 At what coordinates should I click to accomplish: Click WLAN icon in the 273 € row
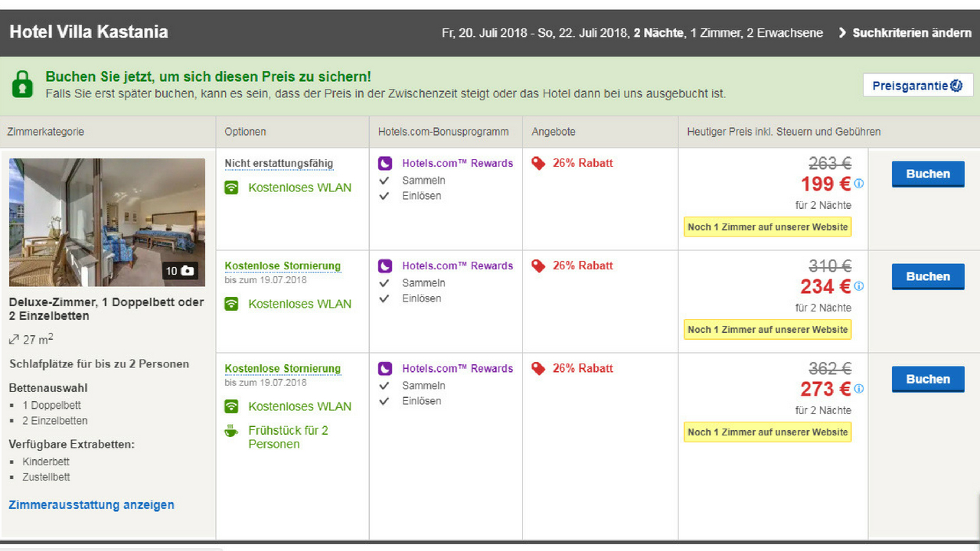[x=231, y=406]
